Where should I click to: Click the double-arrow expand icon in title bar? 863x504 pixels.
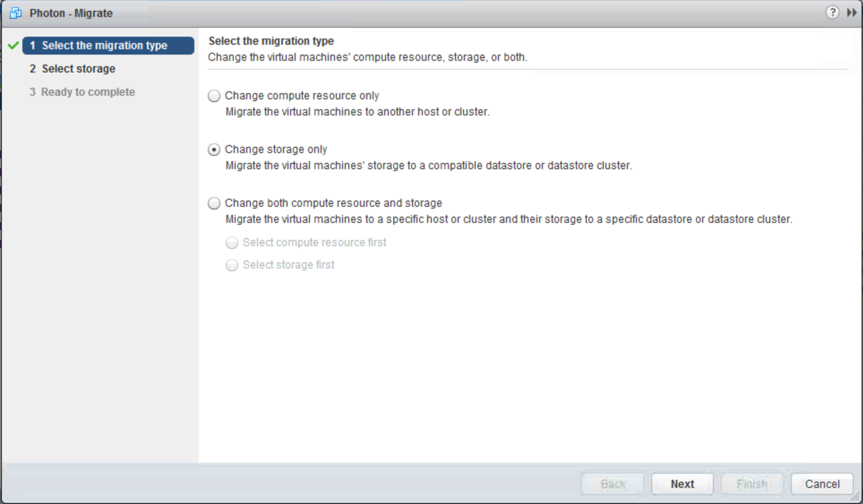pyautogui.click(x=851, y=13)
